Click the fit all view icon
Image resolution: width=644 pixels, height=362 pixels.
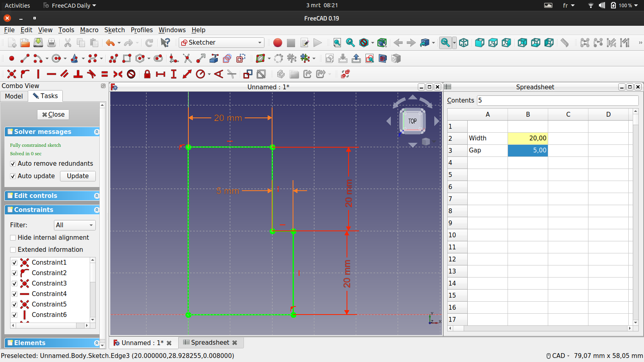tap(337, 43)
